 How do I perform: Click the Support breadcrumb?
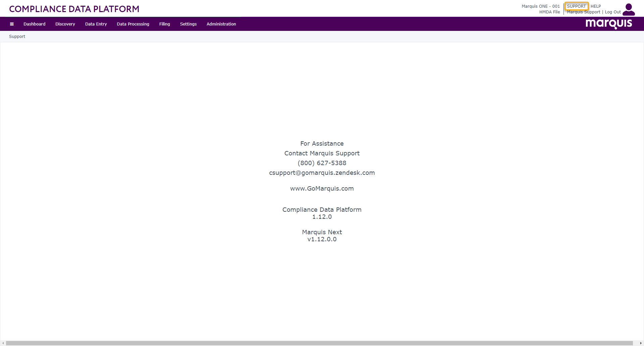tap(17, 37)
